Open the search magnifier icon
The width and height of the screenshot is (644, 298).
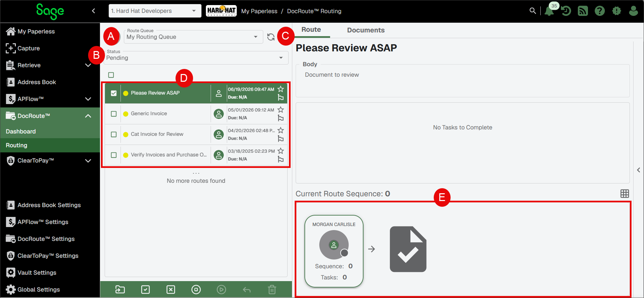point(533,11)
